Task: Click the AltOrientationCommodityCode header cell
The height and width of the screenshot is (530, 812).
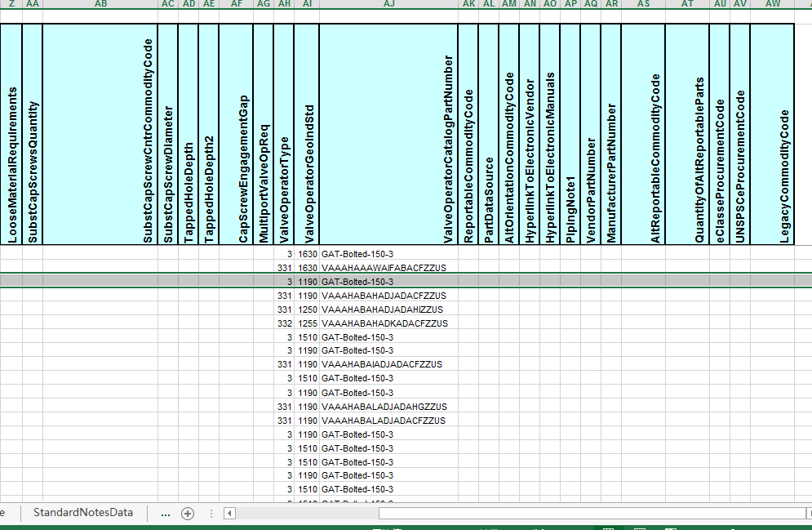Action: [x=509, y=134]
